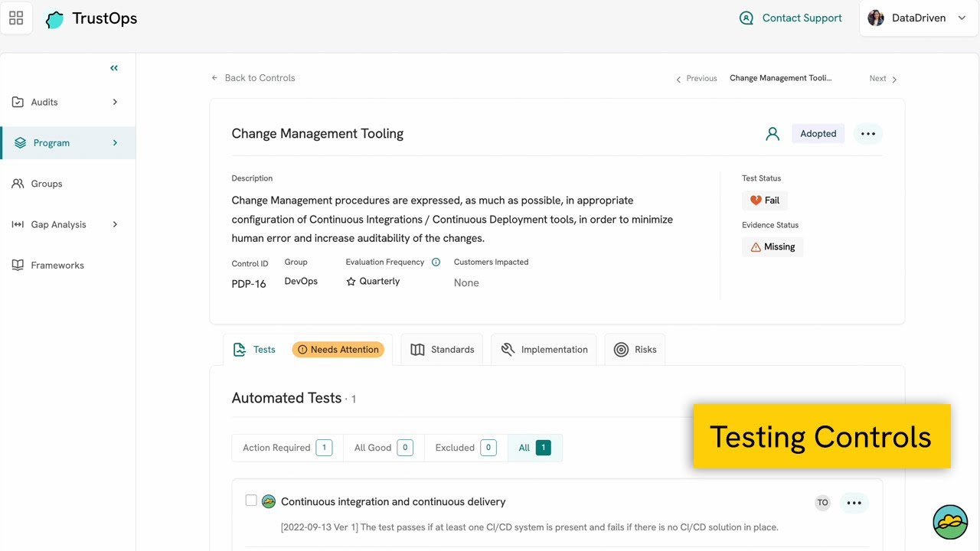The height and width of the screenshot is (551, 980).
Task: Show All automated tests
Action: [534, 448]
